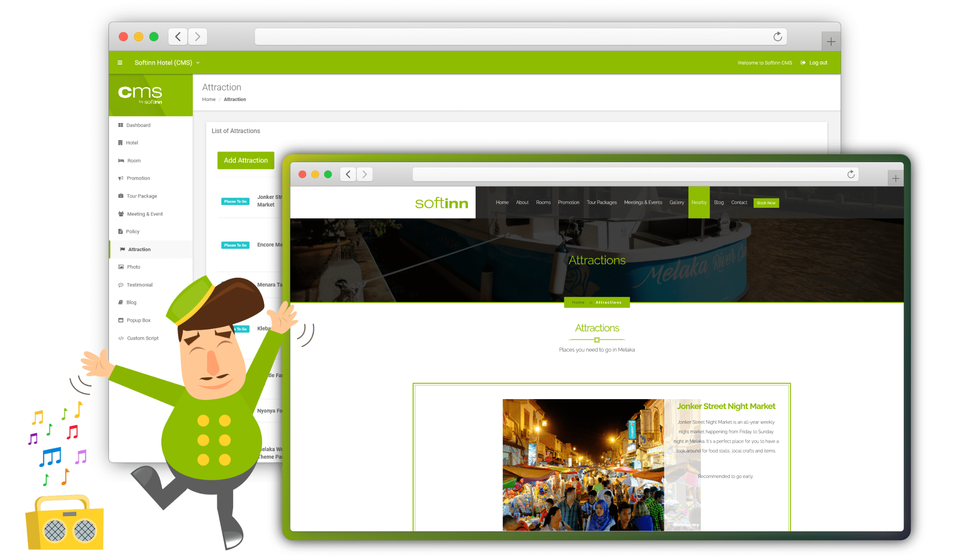Image resolution: width=961 pixels, height=560 pixels.
Task: Open Tour Packages in the website navigation
Action: 602,202
